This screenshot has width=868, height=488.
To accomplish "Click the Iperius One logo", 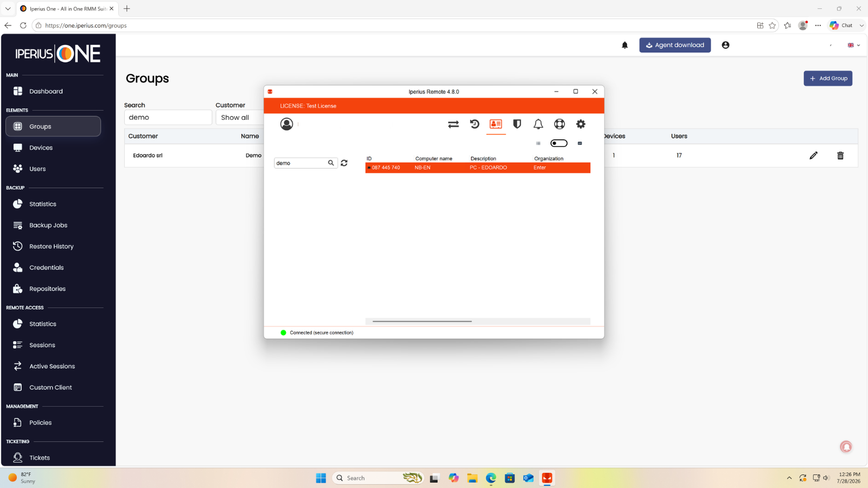I will pos(58,53).
